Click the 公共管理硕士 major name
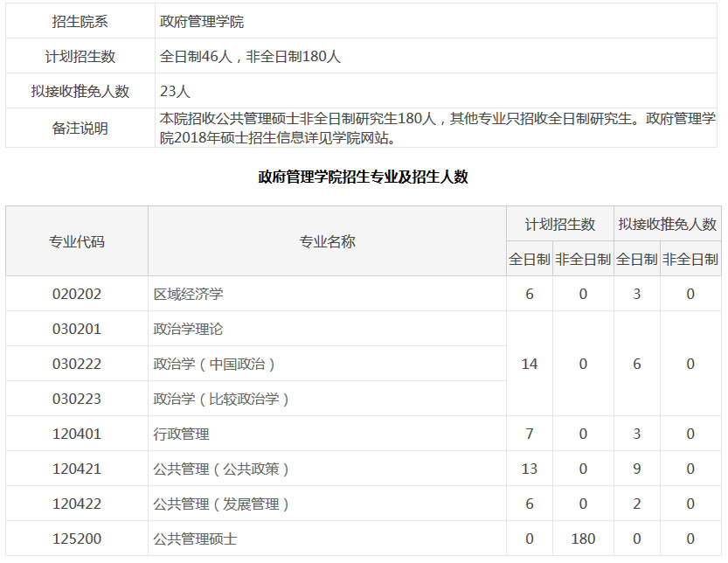The width and height of the screenshot is (728, 563). coord(195,539)
